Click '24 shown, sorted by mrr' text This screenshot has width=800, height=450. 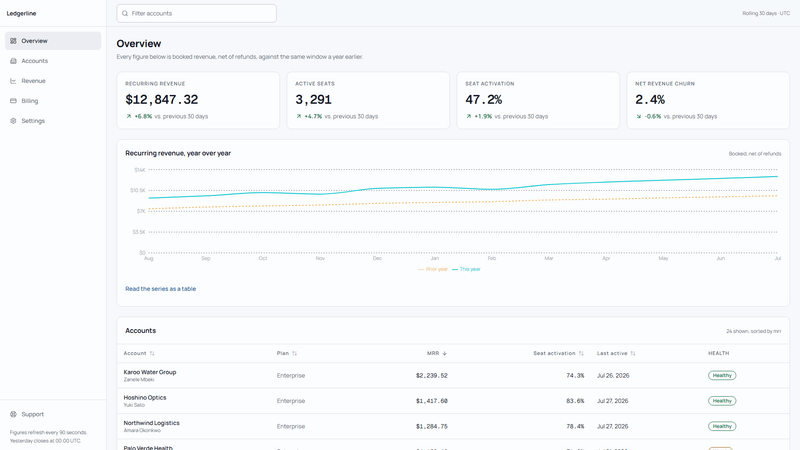pos(754,331)
